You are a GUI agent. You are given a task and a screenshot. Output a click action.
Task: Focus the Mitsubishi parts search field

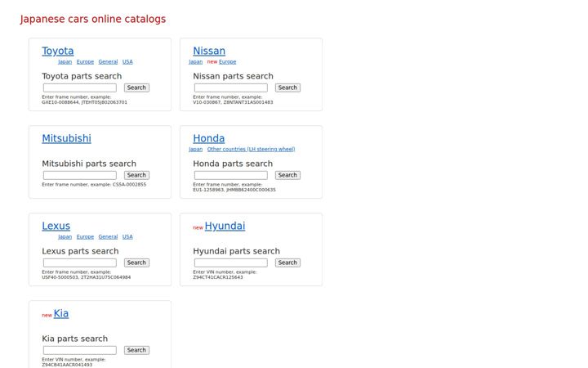click(x=80, y=175)
